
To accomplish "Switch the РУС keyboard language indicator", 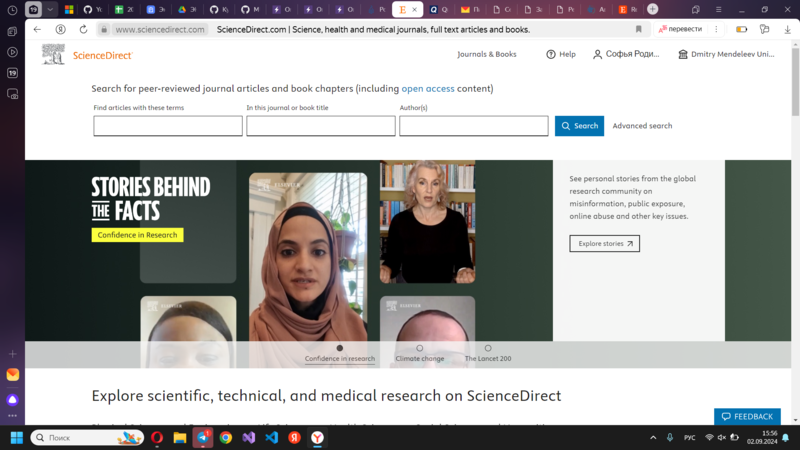I will [689, 437].
